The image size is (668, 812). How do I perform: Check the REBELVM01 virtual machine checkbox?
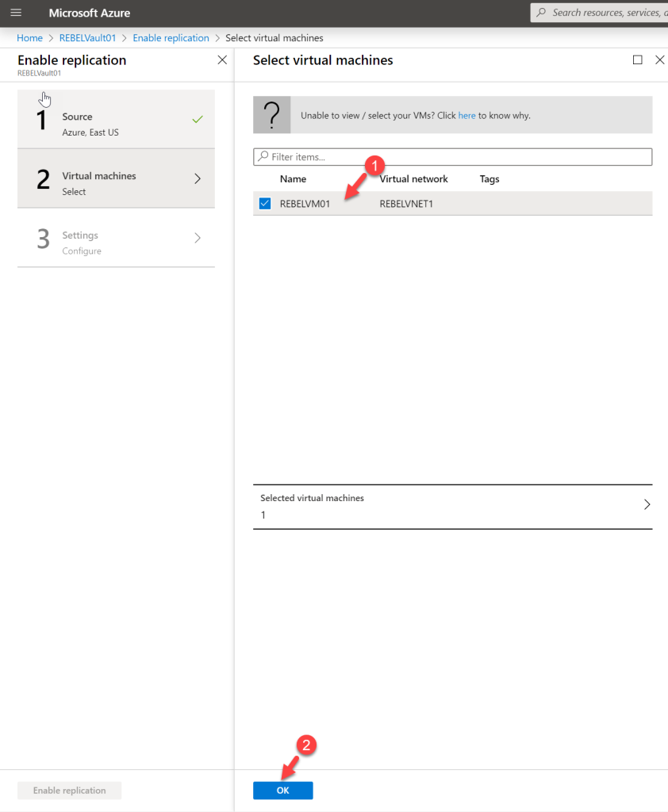pyautogui.click(x=264, y=203)
